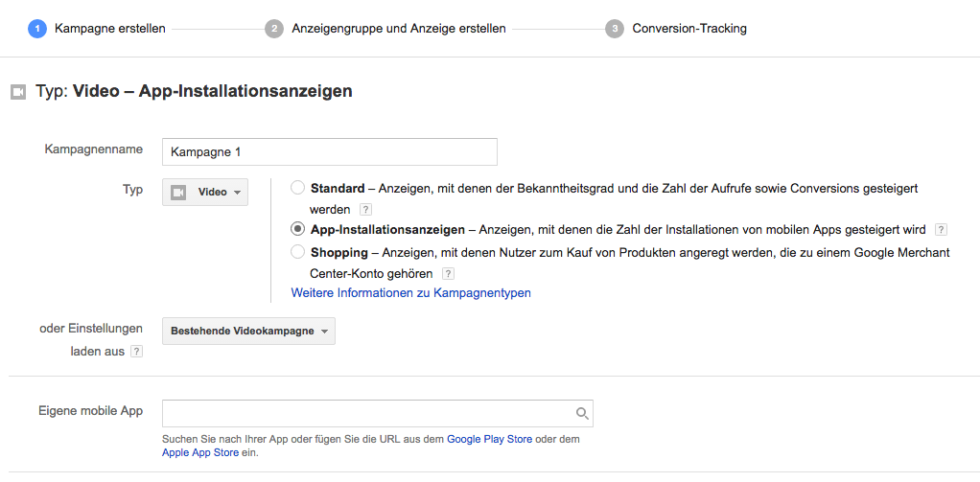
Task: Click the Kampagnenname input field
Action: tap(329, 151)
